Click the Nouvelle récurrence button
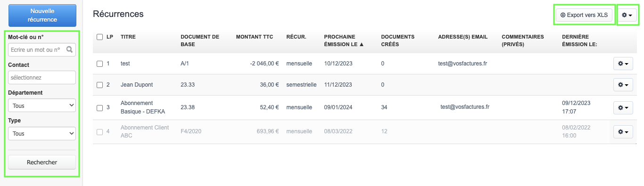Viewport: 644px width, 186px height. tap(42, 15)
